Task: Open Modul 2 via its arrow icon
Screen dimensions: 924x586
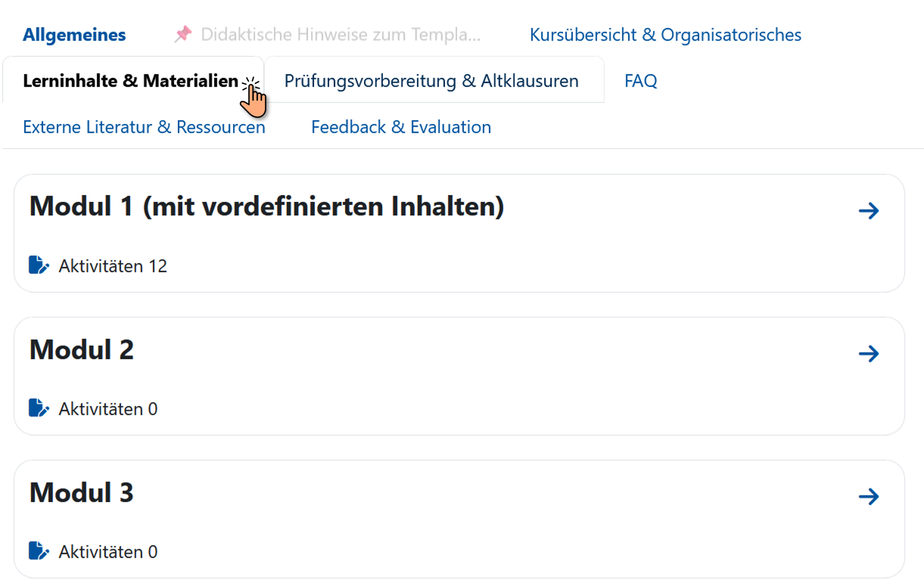Action: click(868, 354)
